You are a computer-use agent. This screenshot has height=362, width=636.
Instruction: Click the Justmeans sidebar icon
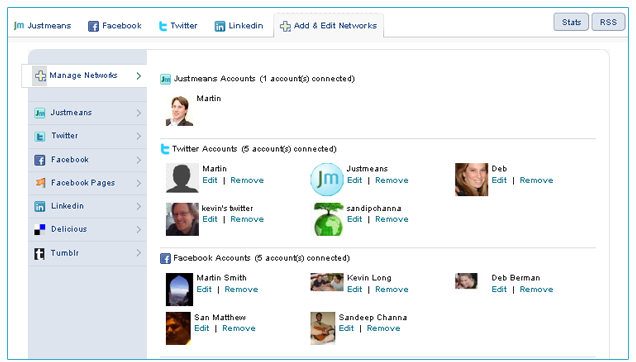[x=40, y=113]
